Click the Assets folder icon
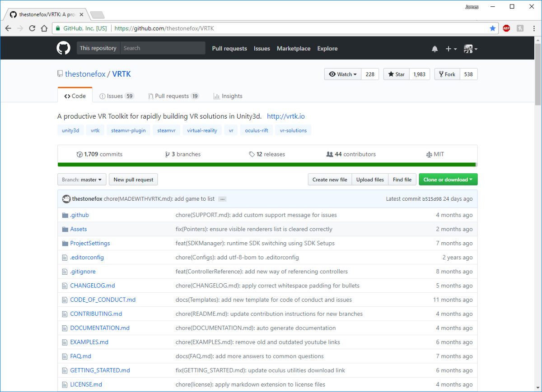542x392 pixels. [65, 229]
